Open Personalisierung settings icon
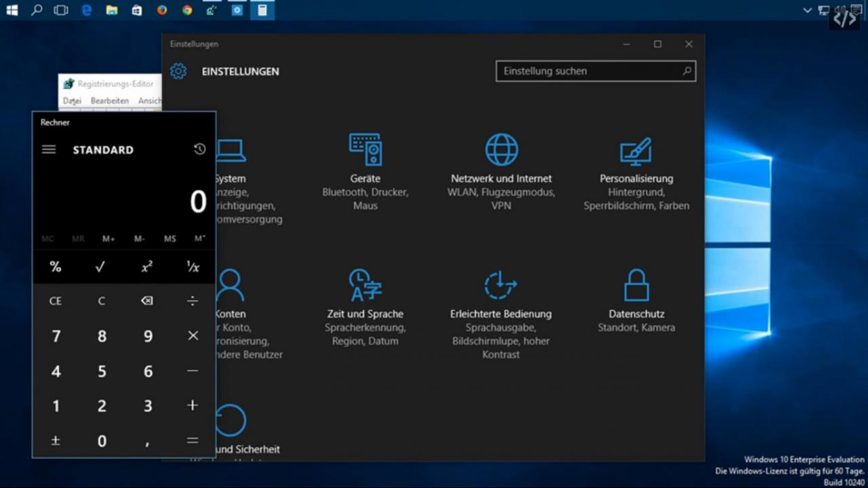The width and height of the screenshot is (868, 488). tap(636, 151)
